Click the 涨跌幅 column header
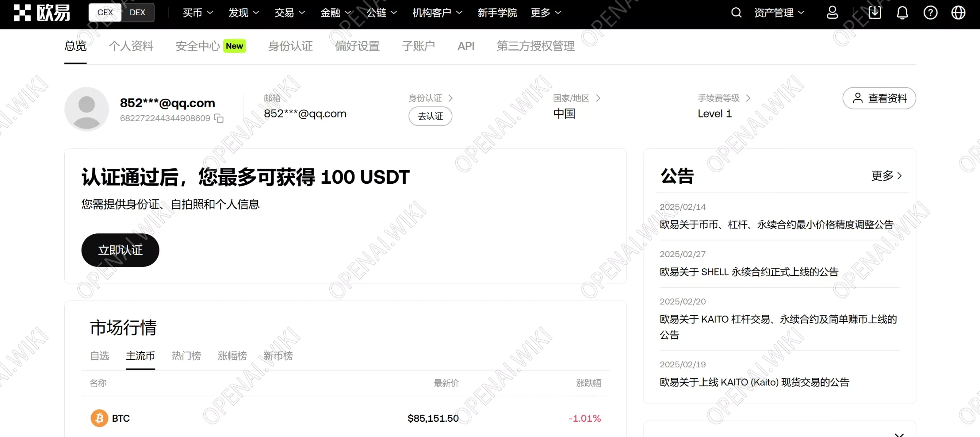The height and width of the screenshot is (437, 980). point(589,383)
